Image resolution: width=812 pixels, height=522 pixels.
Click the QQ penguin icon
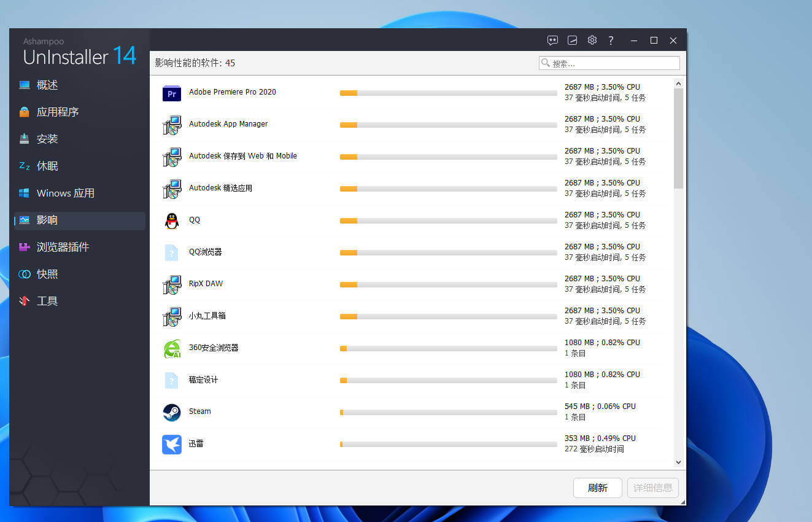[x=171, y=220]
